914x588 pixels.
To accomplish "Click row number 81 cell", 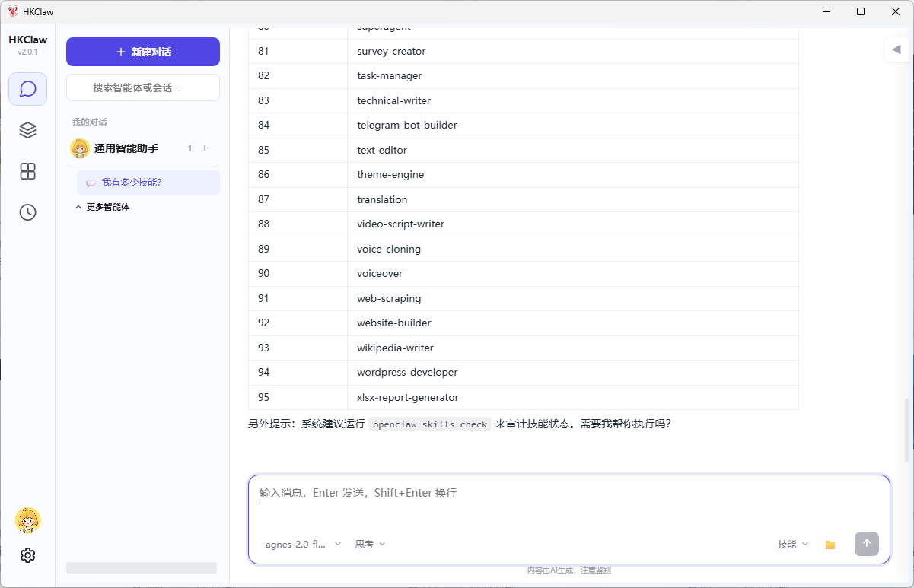I will click(298, 51).
